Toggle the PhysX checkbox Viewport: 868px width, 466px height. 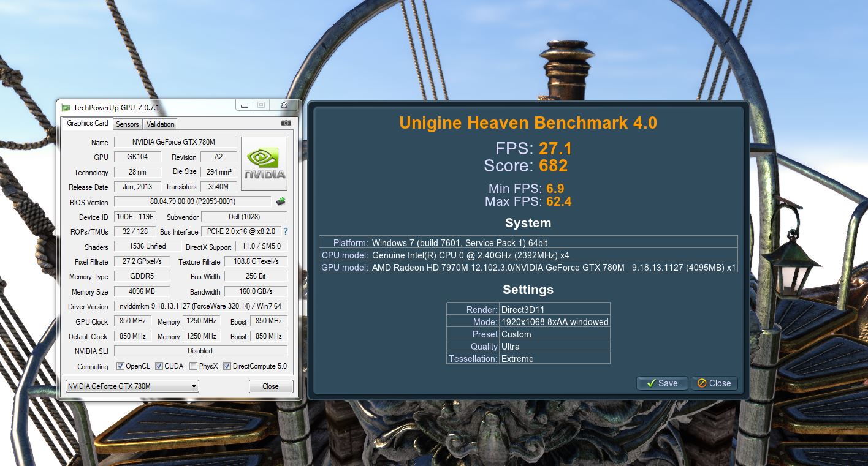click(193, 366)
